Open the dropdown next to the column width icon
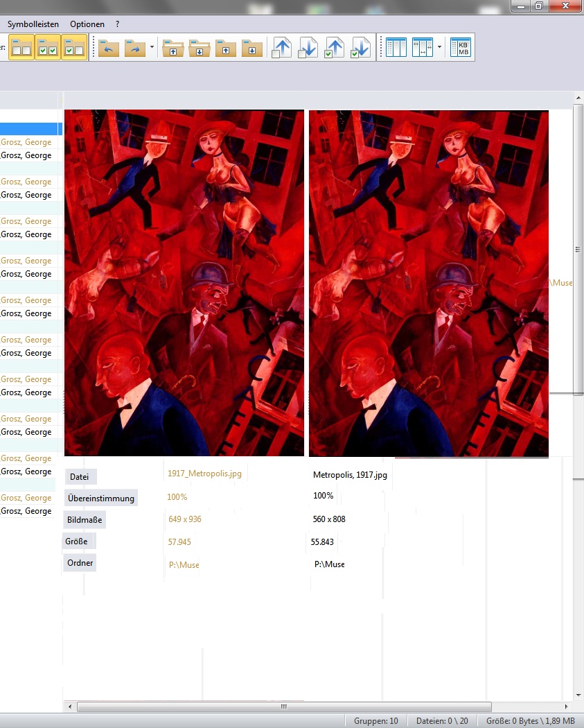Viewport: 584px width, 728px height. coord(439,48)
